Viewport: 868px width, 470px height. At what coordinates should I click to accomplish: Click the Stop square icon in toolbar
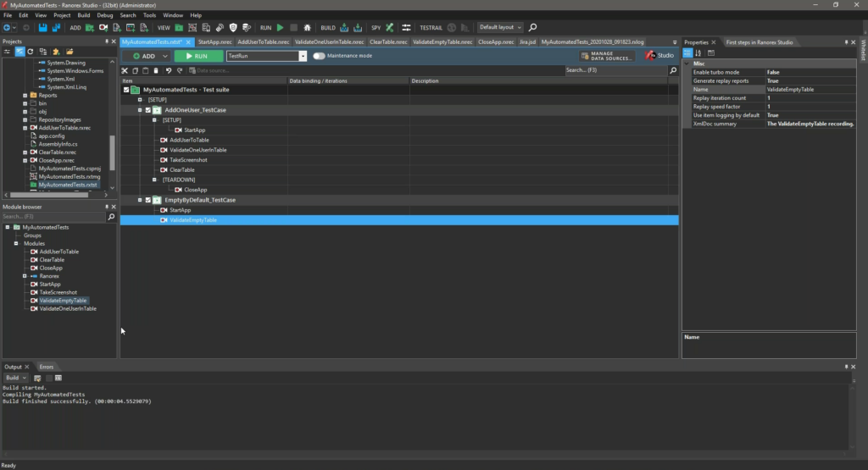293,27
